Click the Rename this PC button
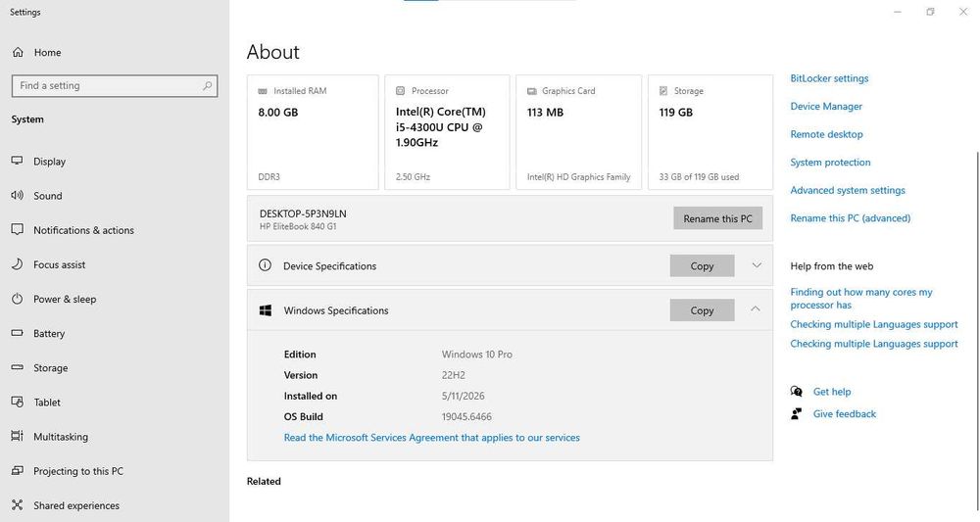Image resolution: width=980 pixels, height=522 pixels. click(x=717, y=218)
